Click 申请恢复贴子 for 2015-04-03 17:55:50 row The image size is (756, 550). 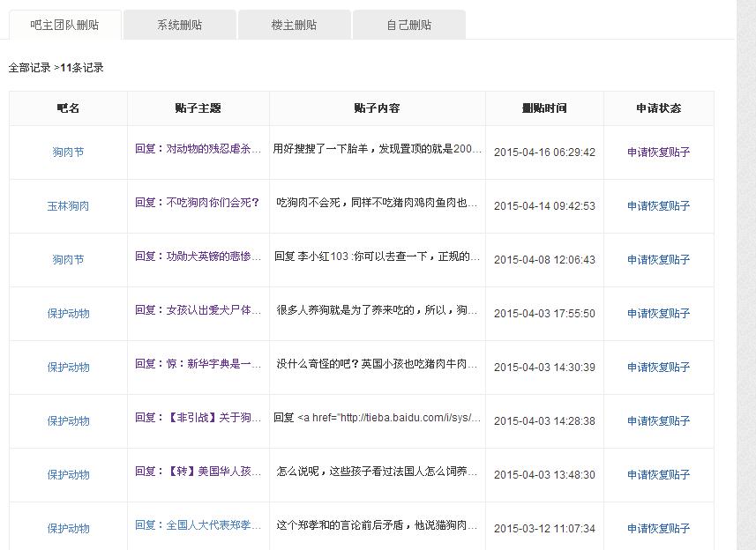[659, 314]
